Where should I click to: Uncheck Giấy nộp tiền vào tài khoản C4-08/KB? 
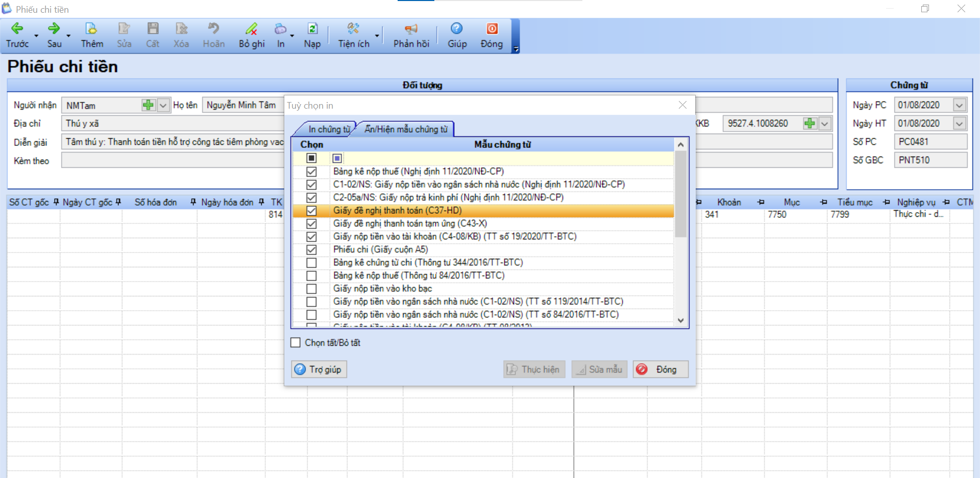point(311,237)
